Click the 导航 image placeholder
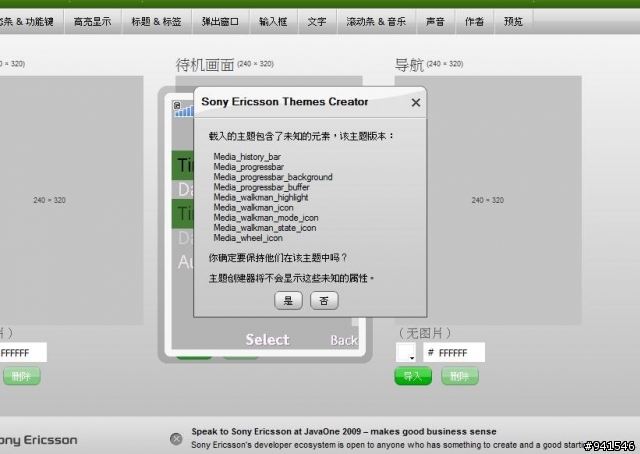The image size is (640, 454). [x=488, y=200]
